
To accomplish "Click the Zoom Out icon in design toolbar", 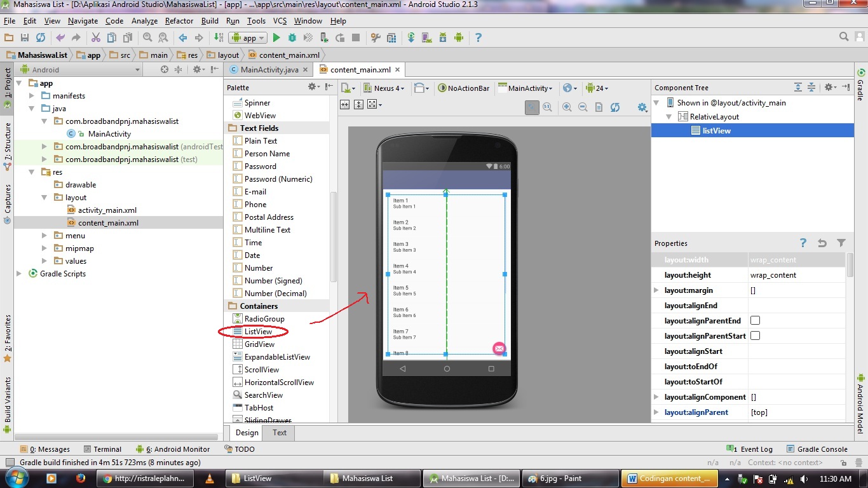I will (583, 107).
